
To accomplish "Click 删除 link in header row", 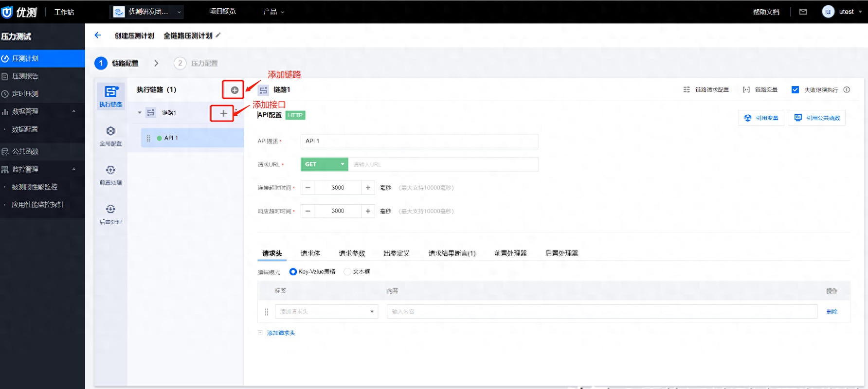I will (832, 312).
